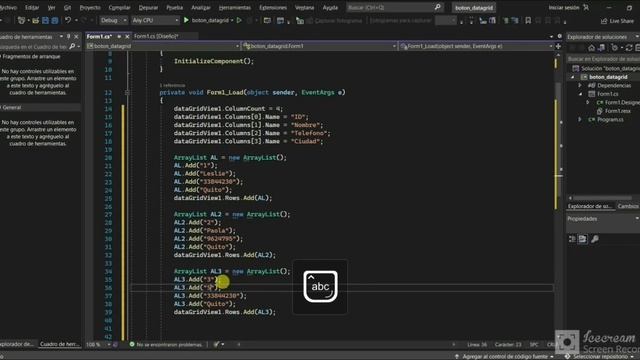
Task: Collapse the boton_datagrid project node
Action: click(x=573, y=77)
